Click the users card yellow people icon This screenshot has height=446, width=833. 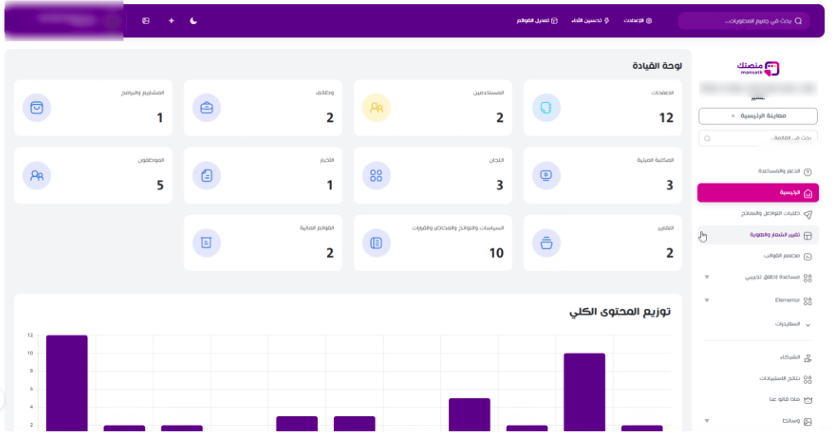376,108
